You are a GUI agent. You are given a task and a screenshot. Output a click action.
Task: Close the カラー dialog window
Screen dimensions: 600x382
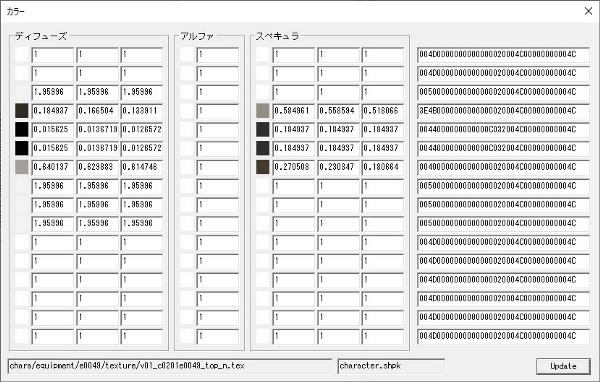pos(588,11)
